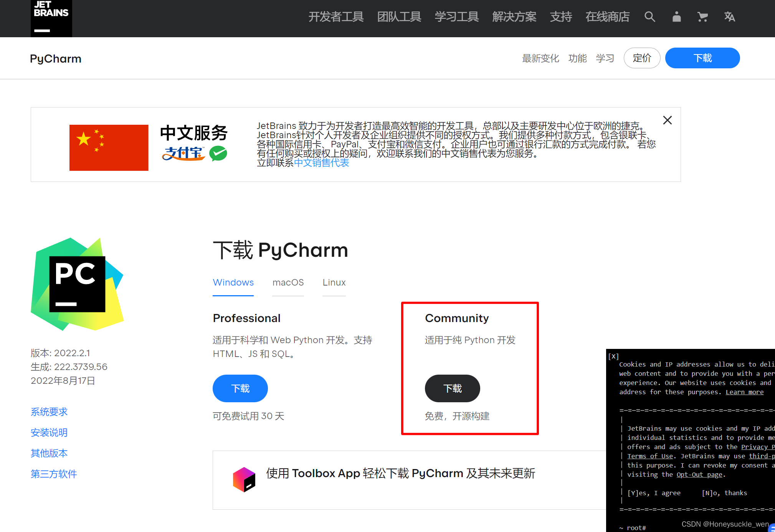The image size is (775, 532).
Task: Open the 定价 pricing button
Action: pos(641,58)
